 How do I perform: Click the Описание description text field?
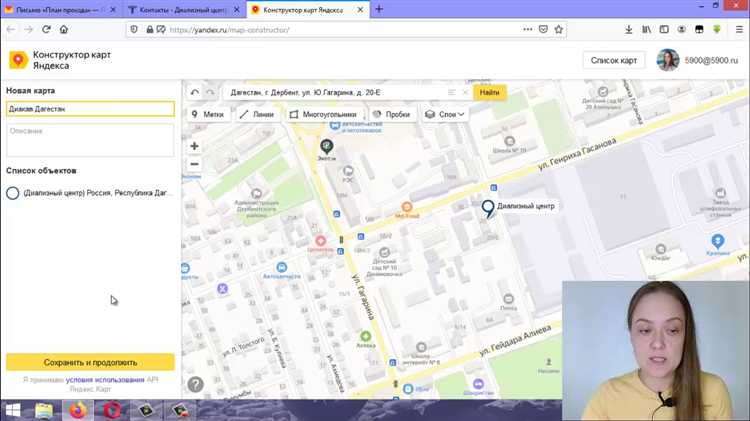[90, 140]
